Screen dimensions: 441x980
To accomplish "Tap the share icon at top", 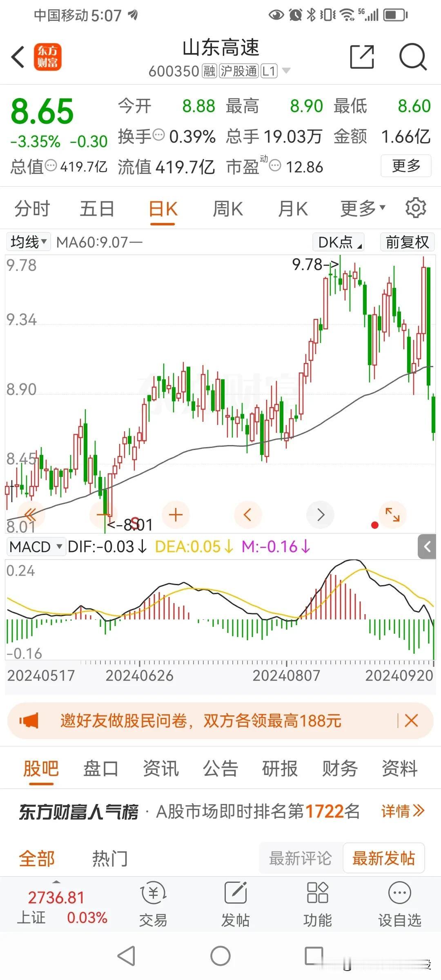I will tap(362, 57).
